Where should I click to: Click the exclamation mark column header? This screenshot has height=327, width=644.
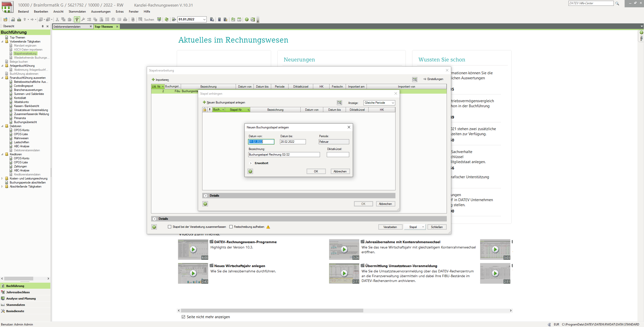tap(210, 110)
